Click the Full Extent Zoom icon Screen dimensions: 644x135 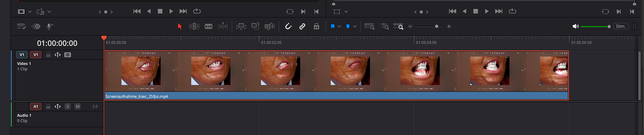tap(369, 26)
